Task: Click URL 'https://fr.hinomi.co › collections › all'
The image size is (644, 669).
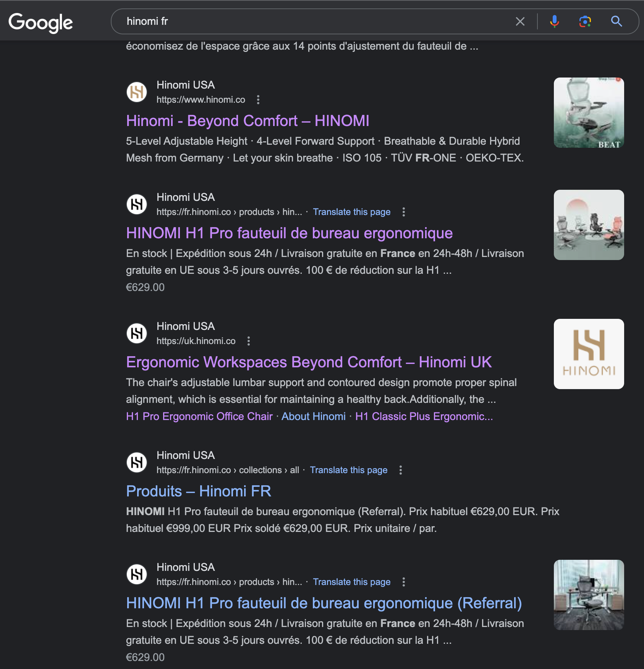Action: 228,470
